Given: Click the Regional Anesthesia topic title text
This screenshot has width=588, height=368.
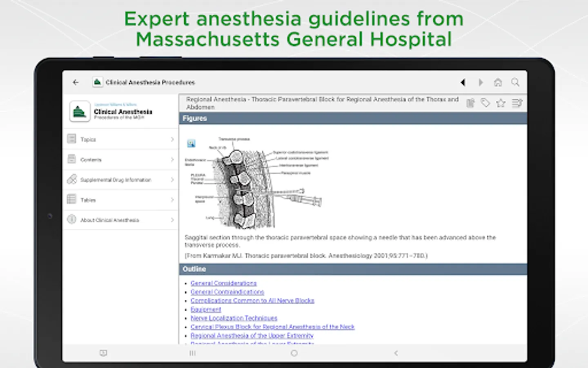Looking at the screenshot, I should [322, 103].
